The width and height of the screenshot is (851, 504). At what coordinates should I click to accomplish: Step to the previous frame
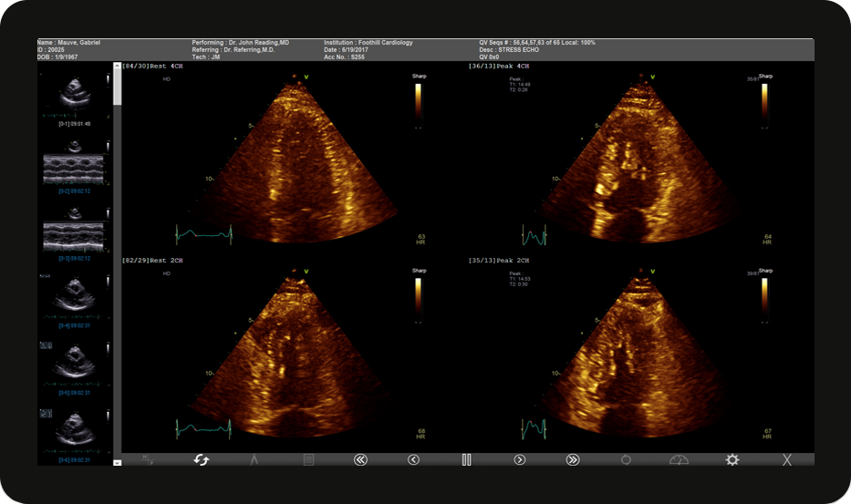click(x=413, y=460)
